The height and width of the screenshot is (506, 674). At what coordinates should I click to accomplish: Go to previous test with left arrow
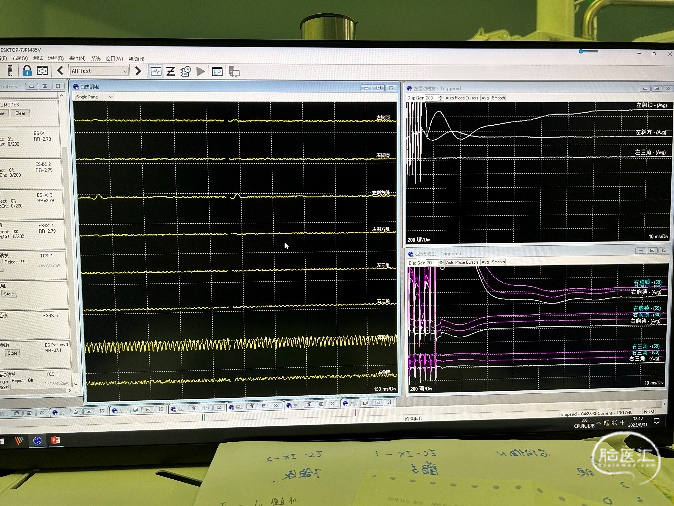click(60, 71)
